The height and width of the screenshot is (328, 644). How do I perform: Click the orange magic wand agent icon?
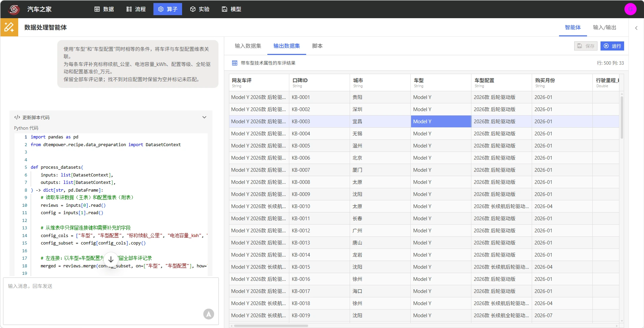[x=9, y=27]
